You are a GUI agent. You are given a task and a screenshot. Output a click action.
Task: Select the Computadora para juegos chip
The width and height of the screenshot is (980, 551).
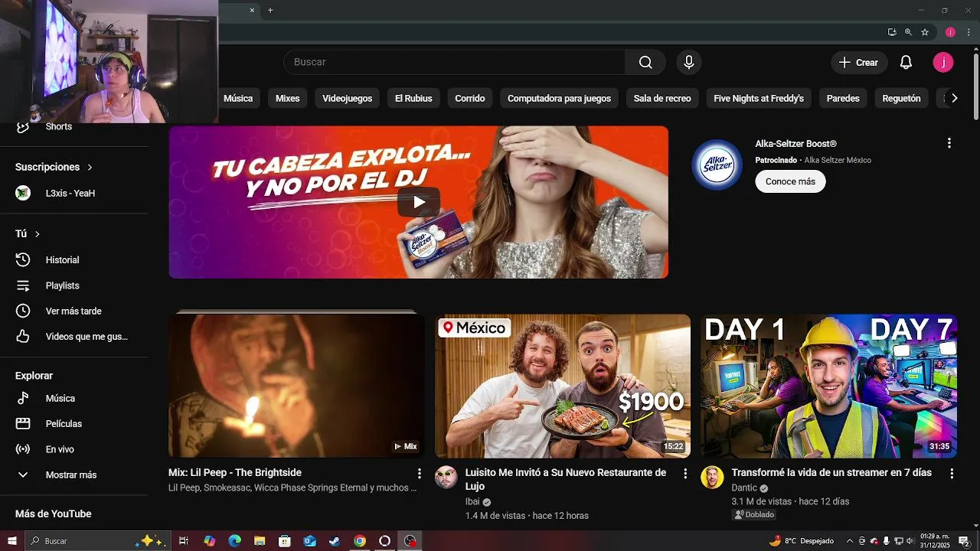pos(559,98)
